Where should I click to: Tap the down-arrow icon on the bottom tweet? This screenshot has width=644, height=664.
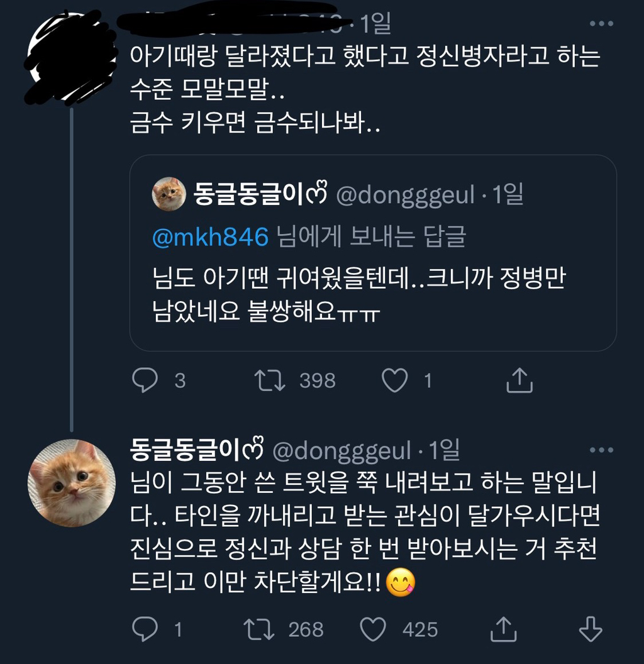590,629
